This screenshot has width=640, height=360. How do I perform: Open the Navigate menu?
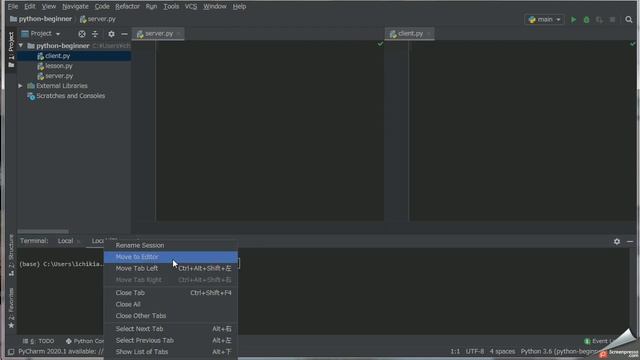coord(75,7)
